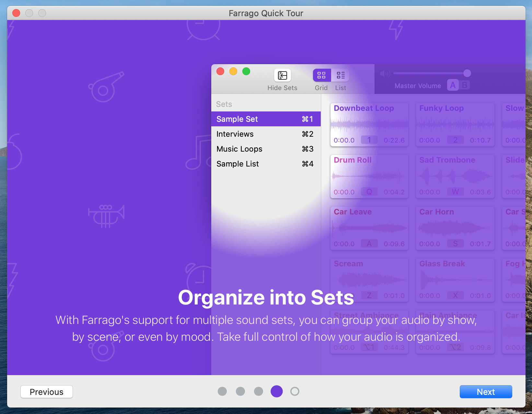Click the embedded window's red close button
Viewport: 532px width, 414px height.
tap(220, 71)
